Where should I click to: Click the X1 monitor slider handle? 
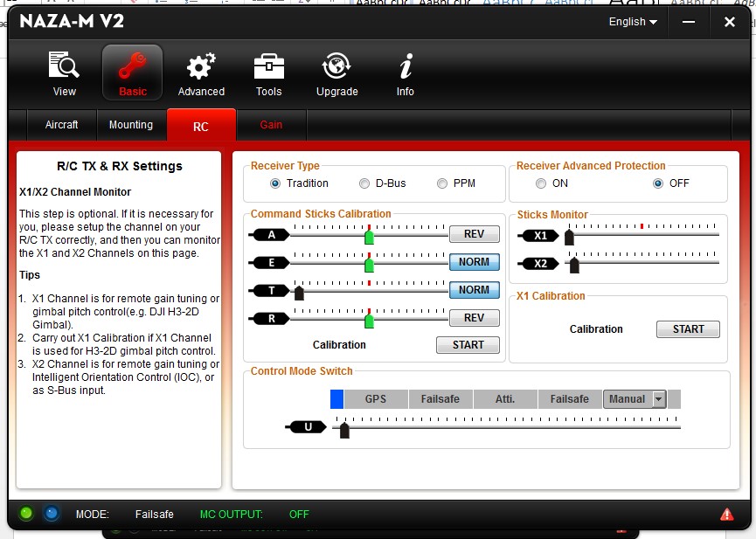(x=569, y=238)
